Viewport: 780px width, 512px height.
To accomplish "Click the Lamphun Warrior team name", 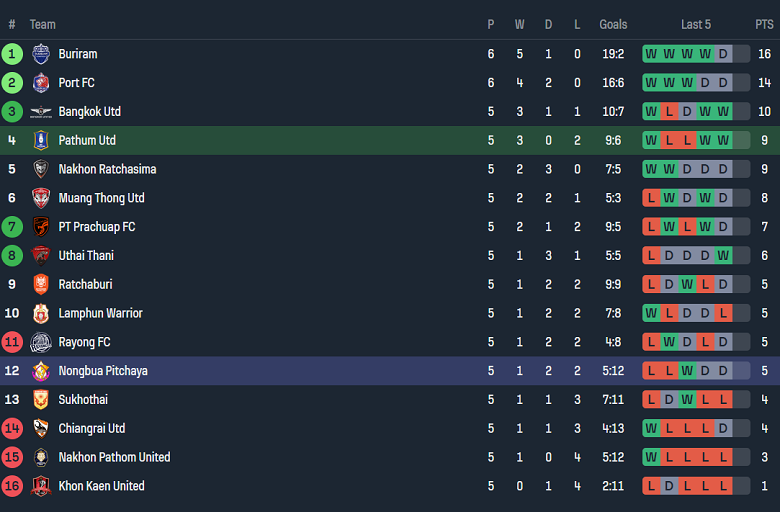I will click(100, 313).
